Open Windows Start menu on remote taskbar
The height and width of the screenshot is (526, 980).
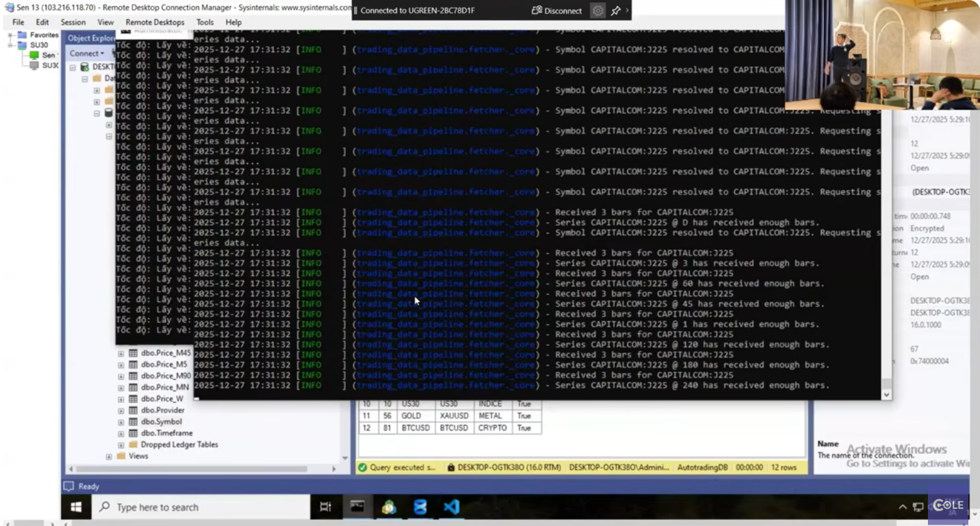pos(76,507)
